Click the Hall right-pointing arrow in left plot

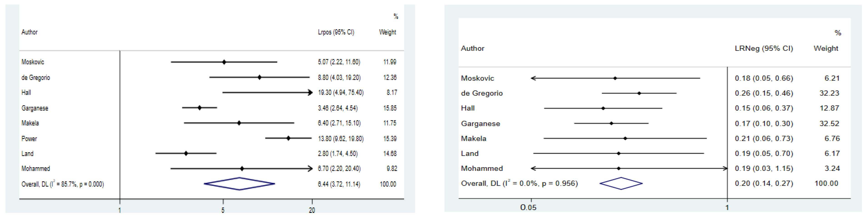pyautogui.click(x=310, y=92)
